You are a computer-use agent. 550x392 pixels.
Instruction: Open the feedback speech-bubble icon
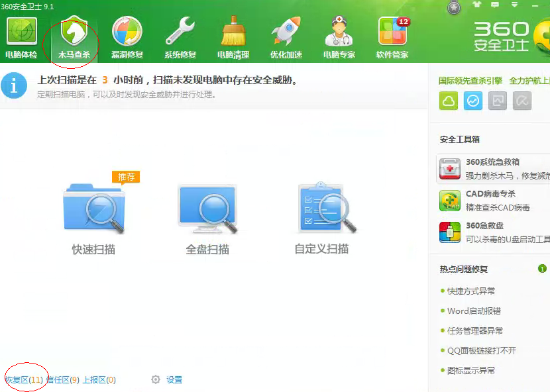coord(495,5)
